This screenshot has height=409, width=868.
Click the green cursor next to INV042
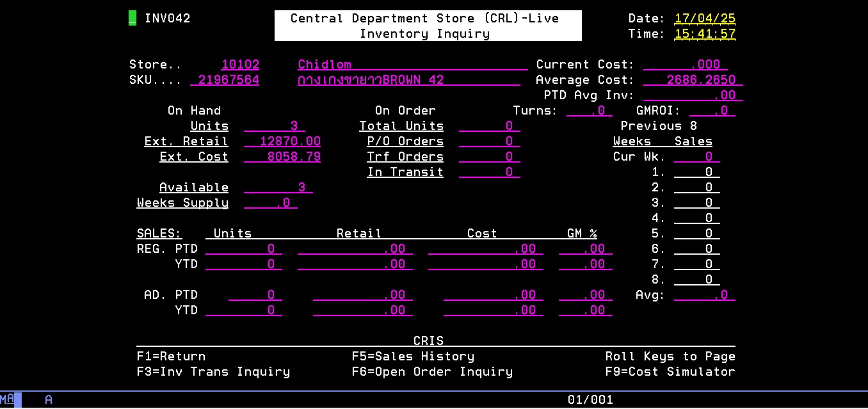click(x=133, y=18)
